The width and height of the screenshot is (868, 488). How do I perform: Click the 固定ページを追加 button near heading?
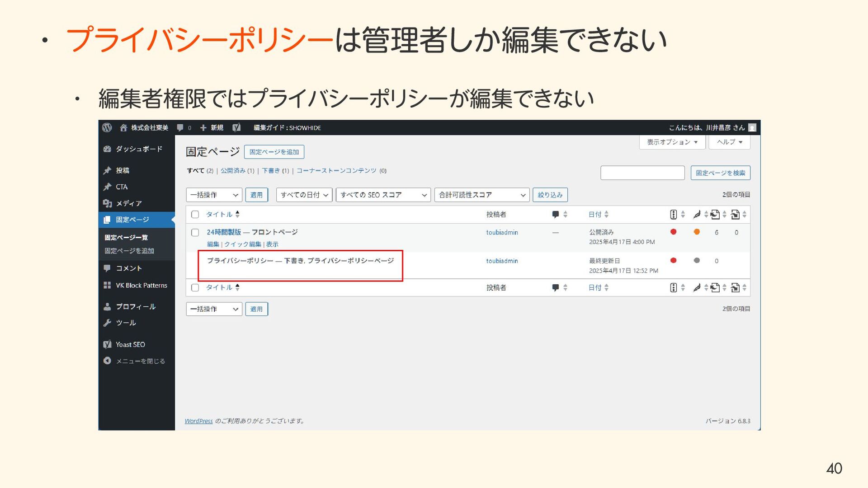(274, 152)
